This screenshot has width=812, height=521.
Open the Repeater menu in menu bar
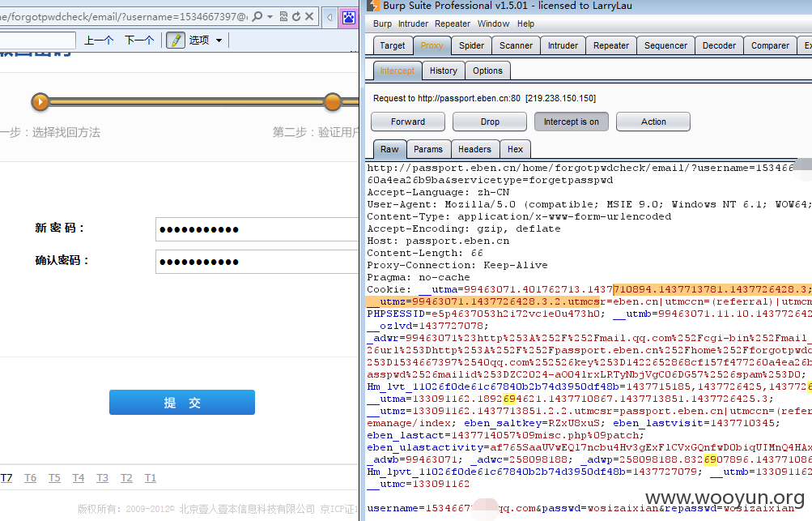click(453, 23)
